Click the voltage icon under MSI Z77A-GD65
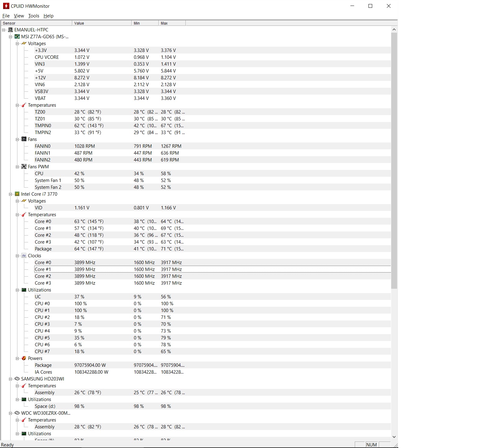The height and width of the screenshot is (448, 478). 24,44
